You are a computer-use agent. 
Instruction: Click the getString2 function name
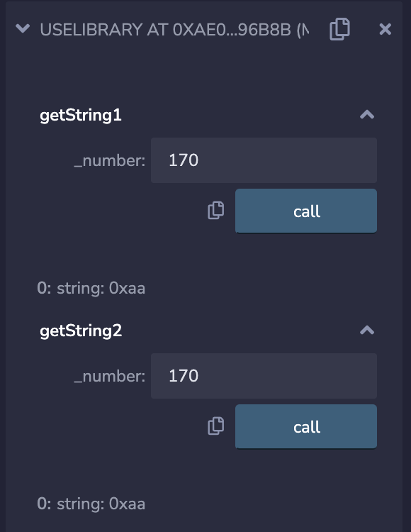[x=81, y=331]
